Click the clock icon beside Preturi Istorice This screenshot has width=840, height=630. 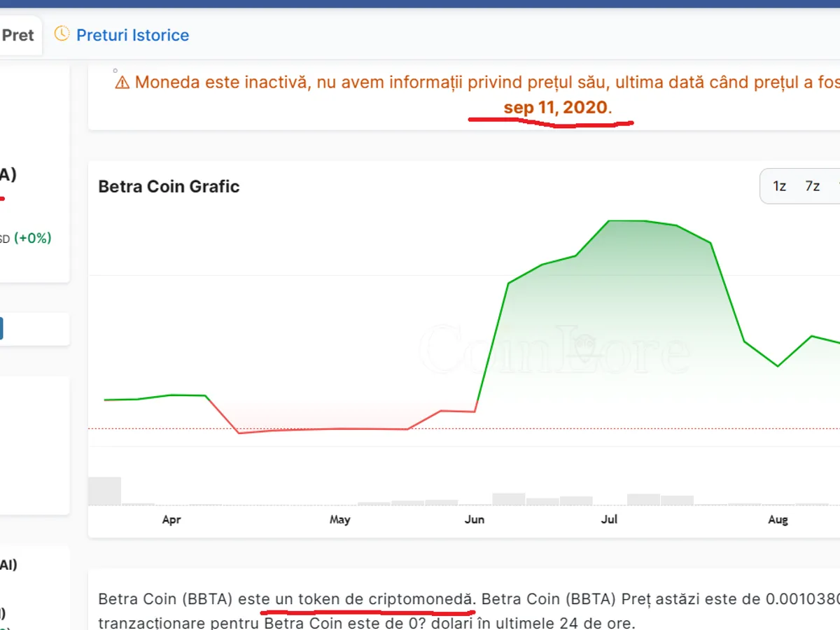pos(62,34)
